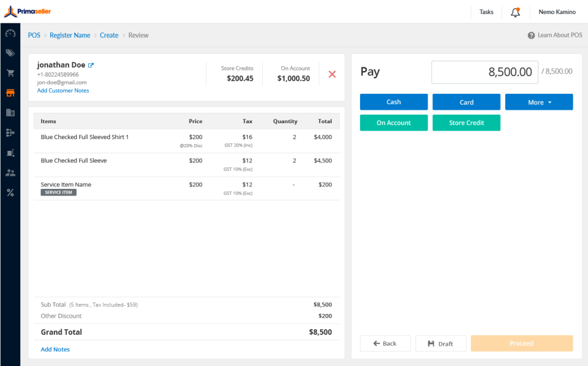Pay using the Cash button
Screen dimensions: 588x366
tap(393, 102)
